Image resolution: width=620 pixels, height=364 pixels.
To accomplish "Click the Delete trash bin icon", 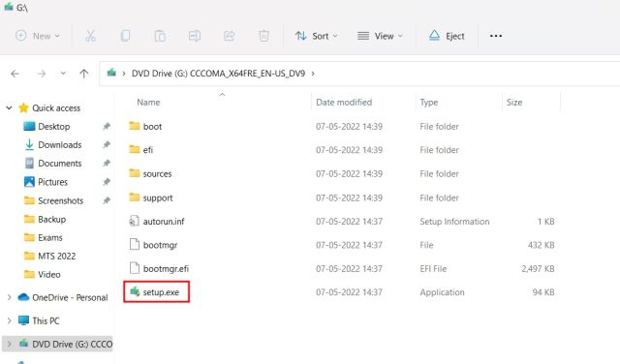I will 263,36.
